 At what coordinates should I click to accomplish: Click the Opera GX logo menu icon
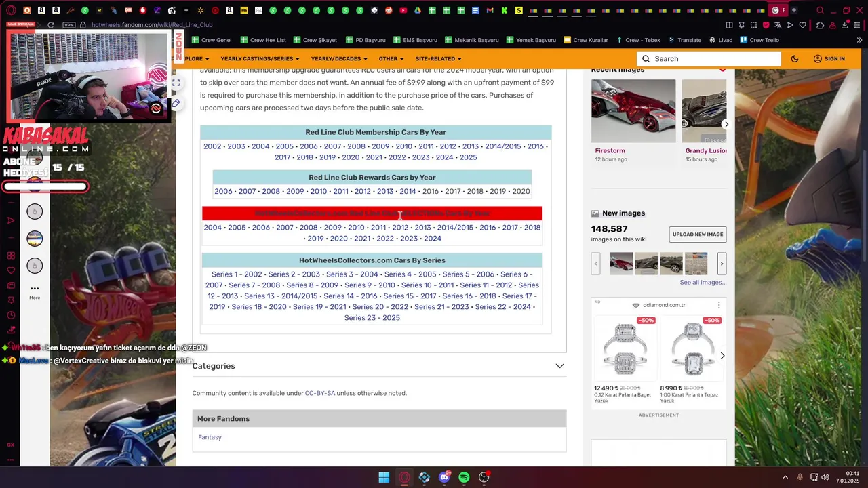(x=11, y=10)
